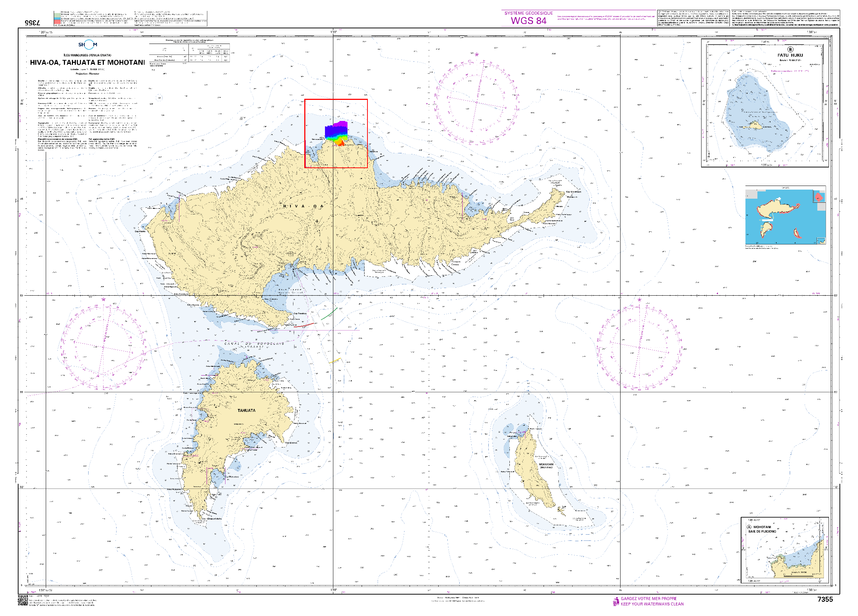
Task: Click the red swatch in the top legend
Action: coord(57,22)
